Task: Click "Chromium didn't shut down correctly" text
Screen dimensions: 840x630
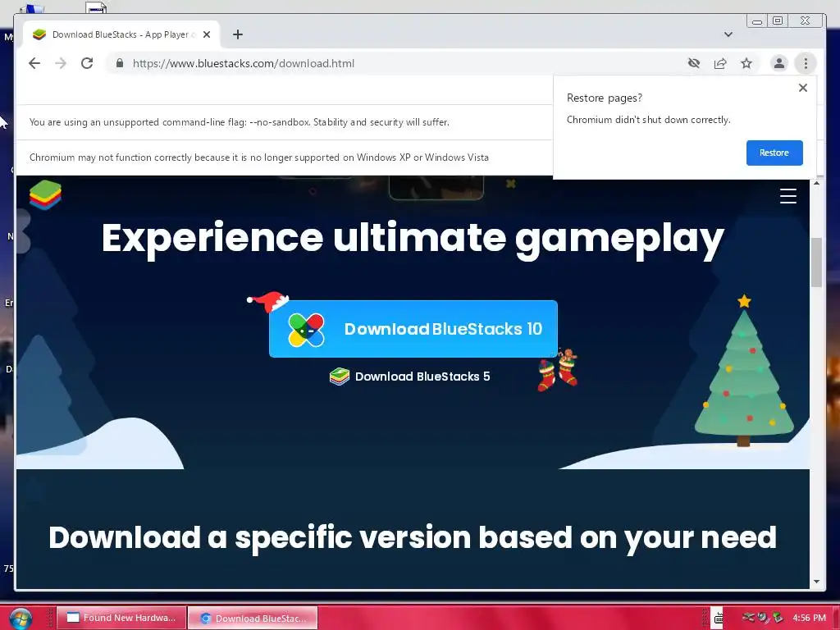Action: (x=648, y=120)
